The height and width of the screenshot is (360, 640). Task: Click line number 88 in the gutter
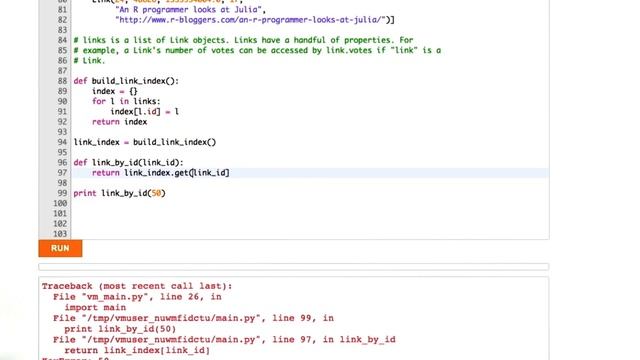[62, 81]
